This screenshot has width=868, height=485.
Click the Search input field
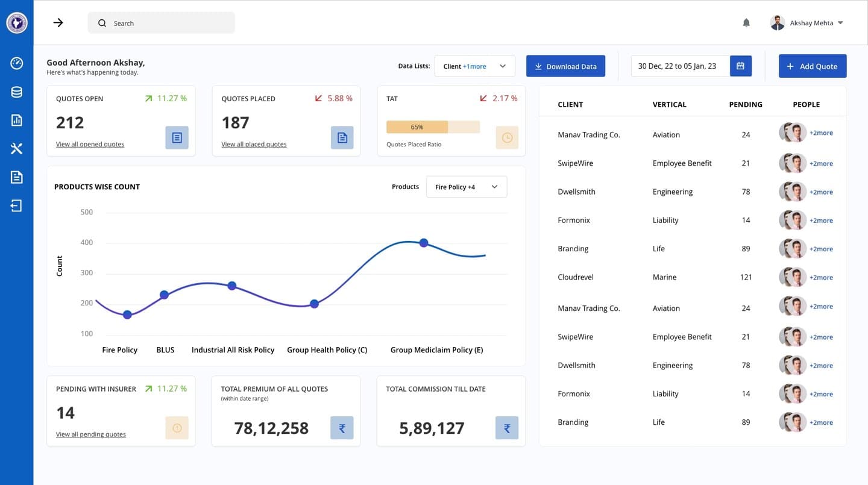[162, 23]
